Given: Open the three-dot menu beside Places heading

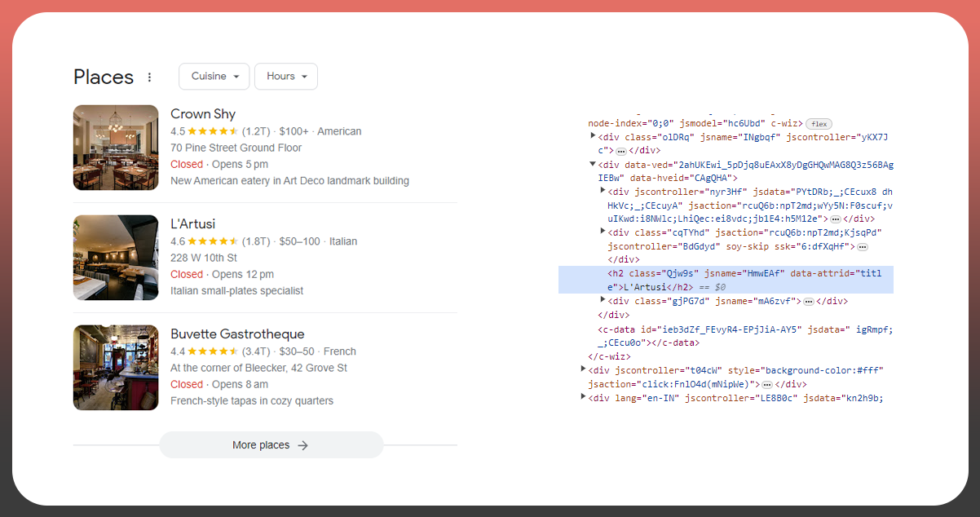Looking at the screenshot, I should point(149,77).
